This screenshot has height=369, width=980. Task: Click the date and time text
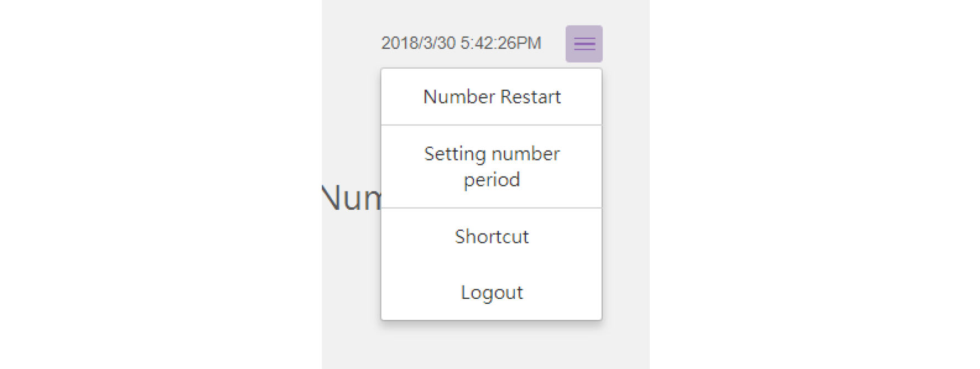[x=461, y=43]
